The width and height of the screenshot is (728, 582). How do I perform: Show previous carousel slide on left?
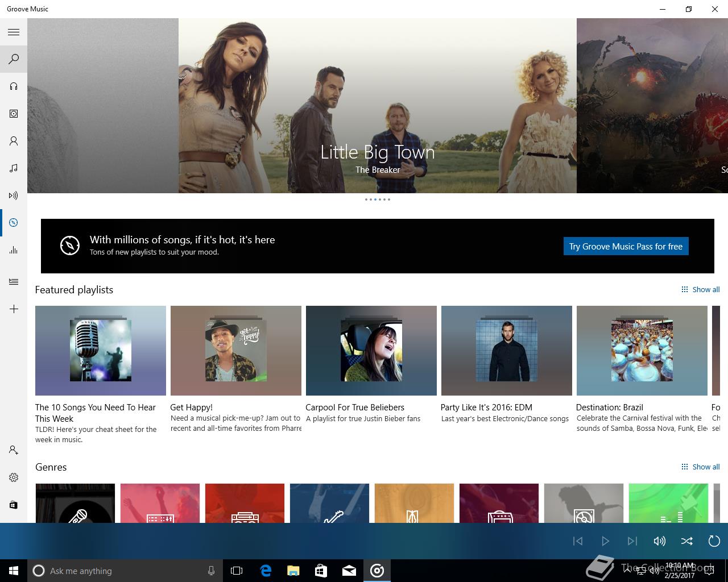[x=103, y=106]
